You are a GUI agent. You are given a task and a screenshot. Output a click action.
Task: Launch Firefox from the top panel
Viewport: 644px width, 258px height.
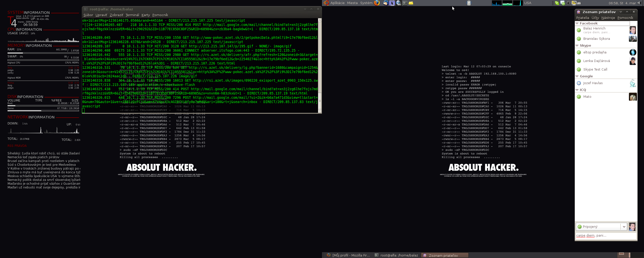pyautogui.click(x=377, y=3)
